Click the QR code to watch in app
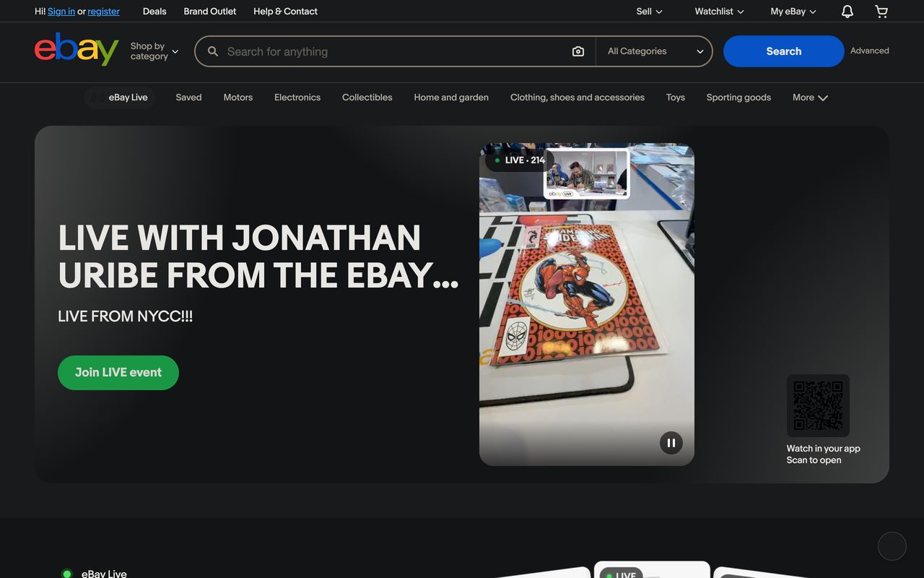Screen dimensions: 924x578 [x=818, y=405]
